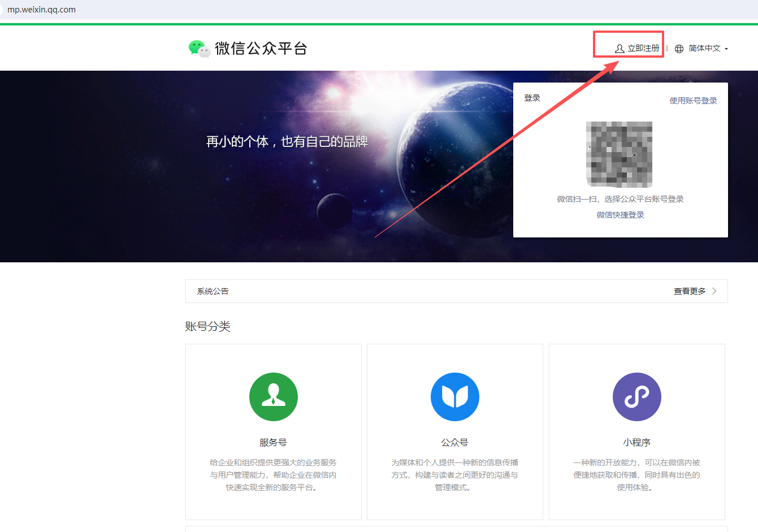This screenshot has height=532, width=758.
Task: Click the blue 公众号 book icon
Action: [x=455, y=397]
